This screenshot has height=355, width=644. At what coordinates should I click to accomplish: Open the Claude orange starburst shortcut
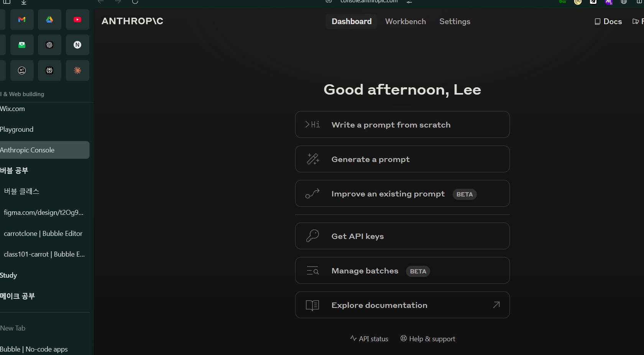click(x=77, y=70)
